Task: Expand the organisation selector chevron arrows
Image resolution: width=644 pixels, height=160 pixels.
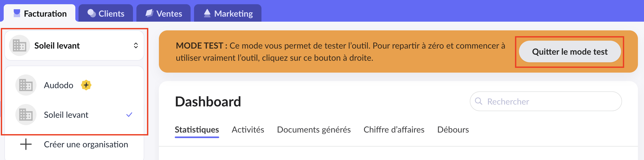Action: [x=136, y=45]
